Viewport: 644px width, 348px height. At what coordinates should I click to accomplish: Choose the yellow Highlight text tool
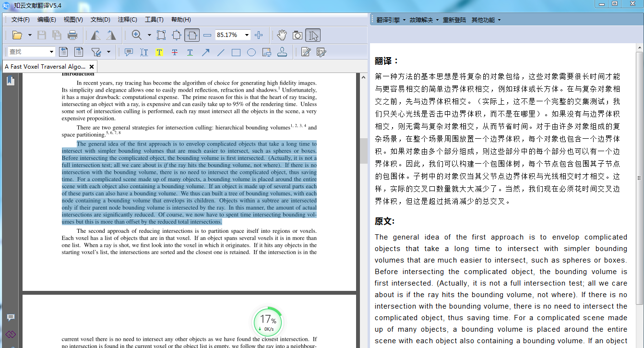coord(159,52)
